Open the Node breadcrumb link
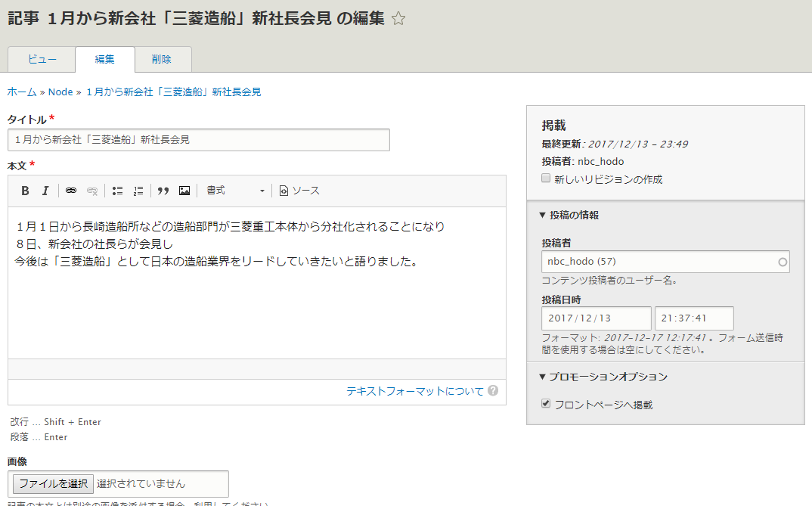This screenshot has height=506, width=812. [x=60, y=92]
